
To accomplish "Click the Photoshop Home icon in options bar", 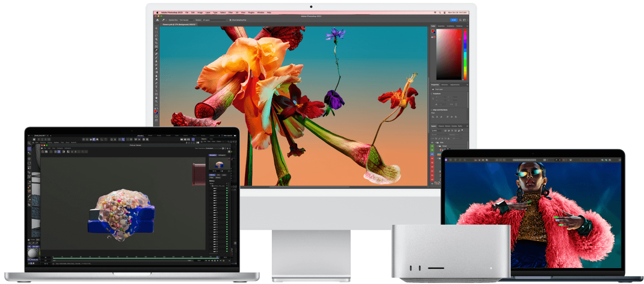I will click(x=157, y=20).
